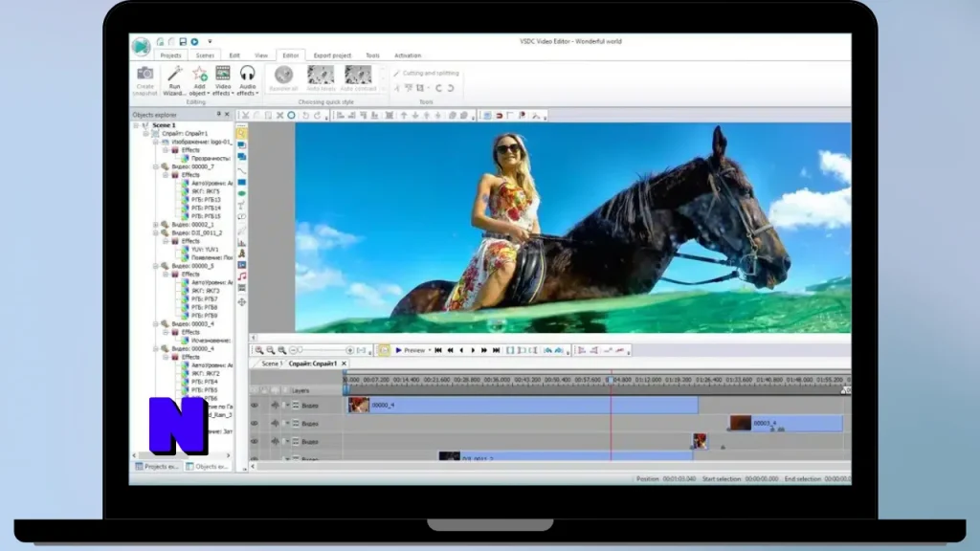Mute audio of first Видео layer

pos(275,406)
